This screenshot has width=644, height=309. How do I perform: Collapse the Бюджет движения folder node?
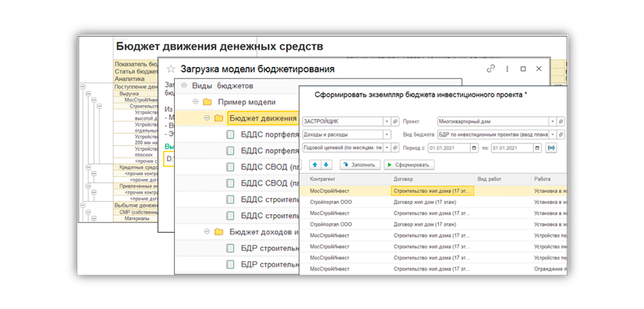[x=207, y=118]
